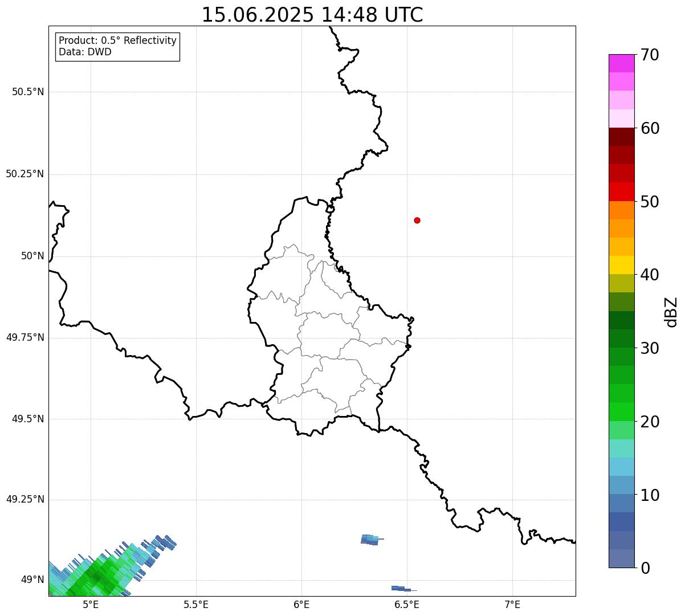Click the title "15.06.2025 14:48 UTC"
Image resolution: width=685 pixels, height=616 pixels.
[312, 15]
